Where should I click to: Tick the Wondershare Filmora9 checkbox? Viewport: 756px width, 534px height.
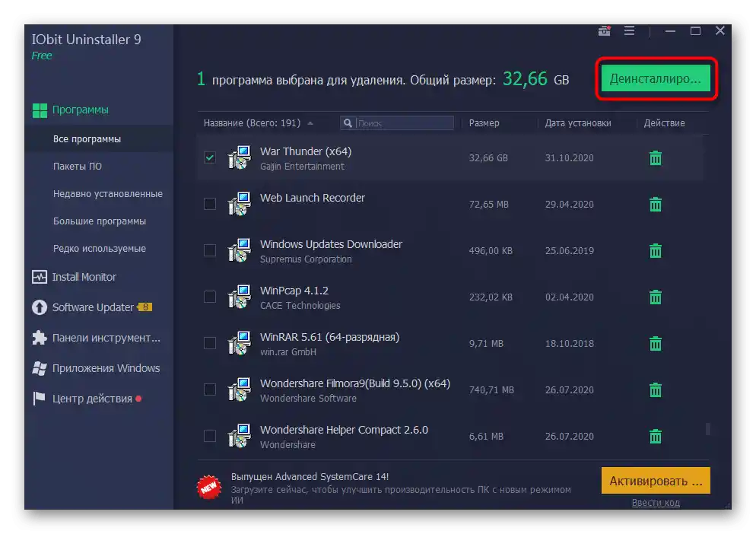pos(210,389)
